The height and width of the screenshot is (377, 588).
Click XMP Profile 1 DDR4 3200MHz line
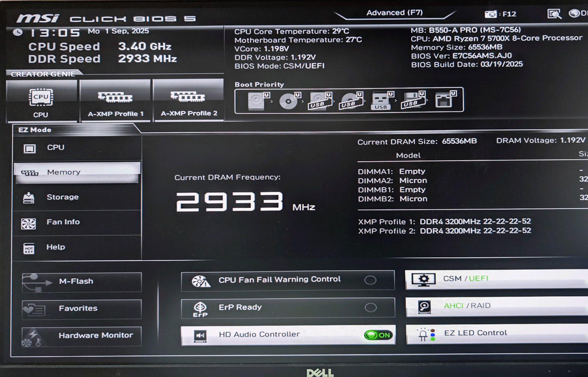(445, 222)
